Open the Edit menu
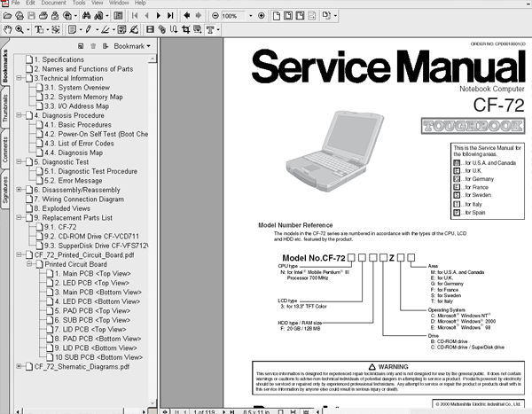532x414 pixels. pos(30,3)
